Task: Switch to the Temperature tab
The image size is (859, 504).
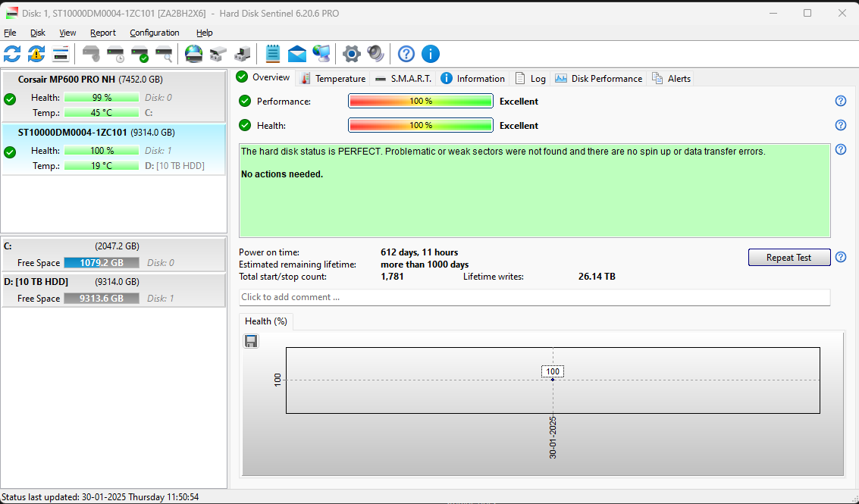Action: pos(333,79)
